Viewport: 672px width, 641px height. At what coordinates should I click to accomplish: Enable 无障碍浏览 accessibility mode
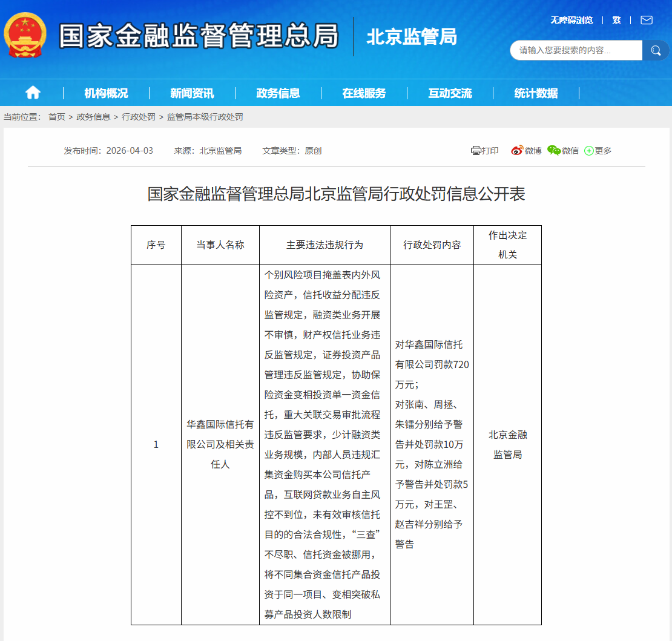point(571,20)
